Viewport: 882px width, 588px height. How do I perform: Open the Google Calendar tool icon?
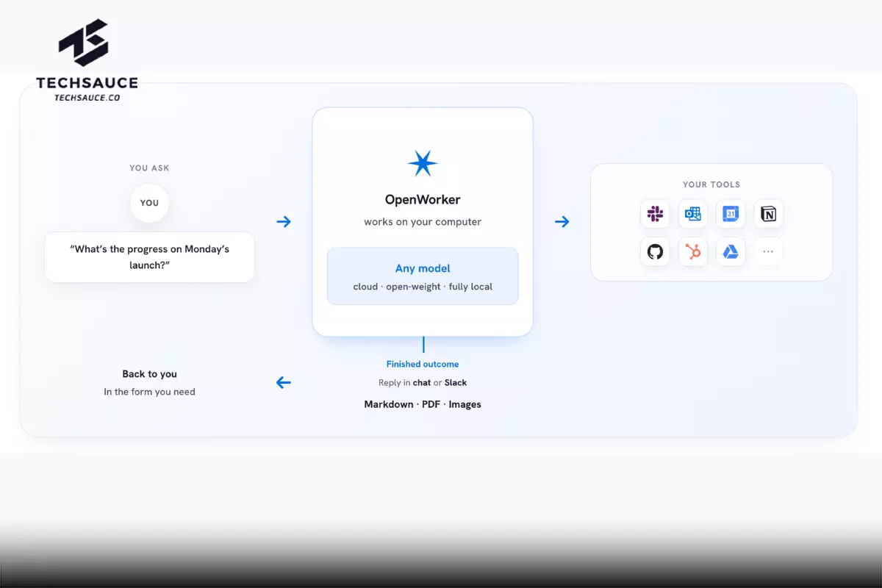[x=731, y=214]
